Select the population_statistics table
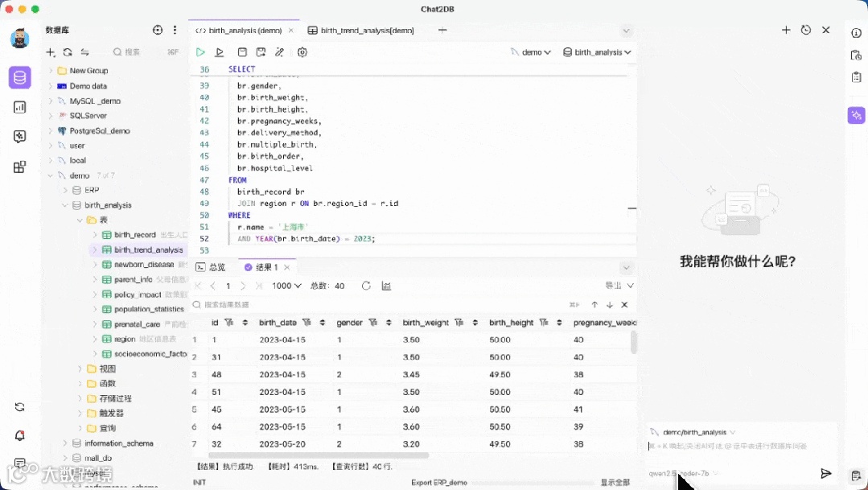Image resolution: width=868 pixels, height=490 pixels. [149, 309]
